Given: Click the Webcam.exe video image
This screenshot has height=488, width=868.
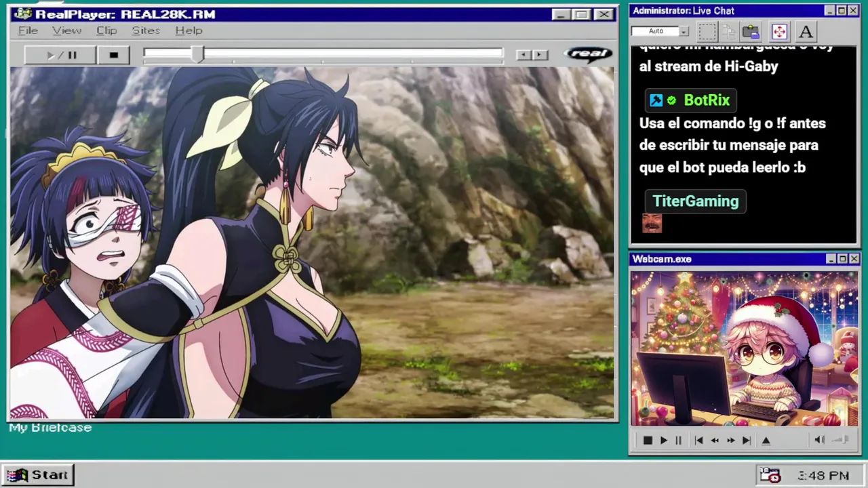Looking at the screenshot, I should pyautogui.click(x=744, y=349).
